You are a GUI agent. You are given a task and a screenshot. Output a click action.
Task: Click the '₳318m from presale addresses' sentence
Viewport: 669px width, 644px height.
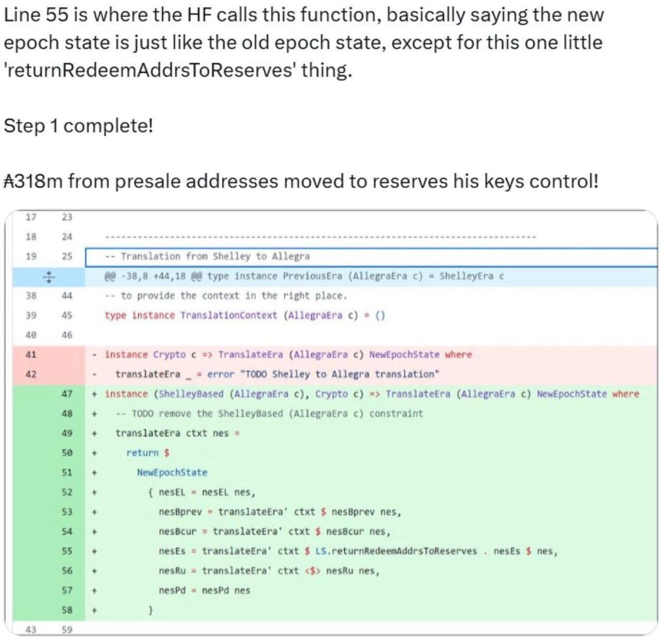click(x=301, y=181)
